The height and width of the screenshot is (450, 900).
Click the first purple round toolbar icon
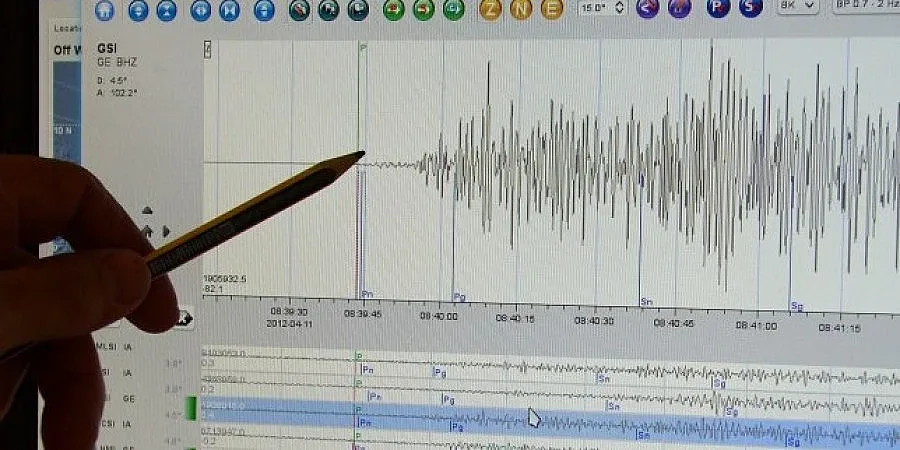click(x=647, y=9)
